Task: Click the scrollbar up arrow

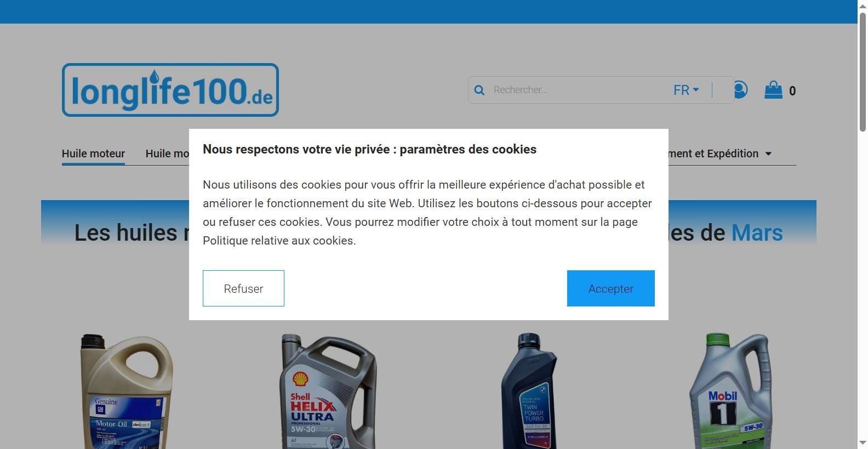Action: (x=863, y=5)
